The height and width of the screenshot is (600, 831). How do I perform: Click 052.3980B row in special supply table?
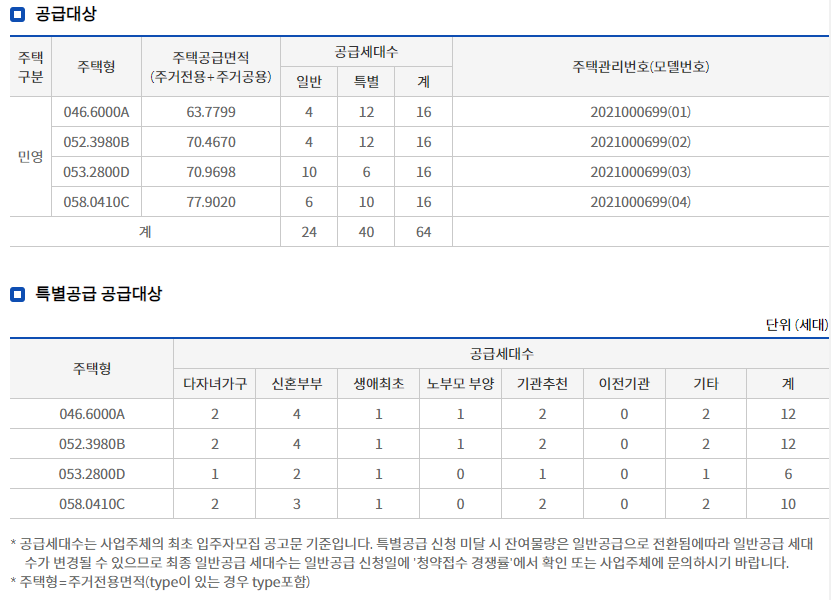[419, 444]
